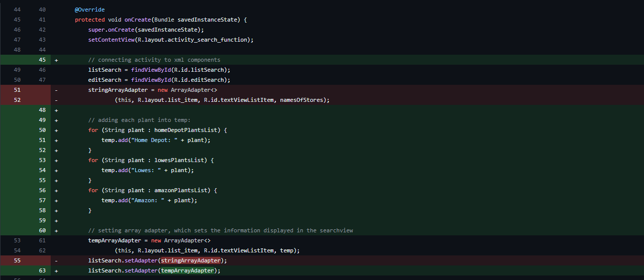Click deleted line number 51 for stringArrayAdapter
The image size is (644, 280).
pos(18,90)
